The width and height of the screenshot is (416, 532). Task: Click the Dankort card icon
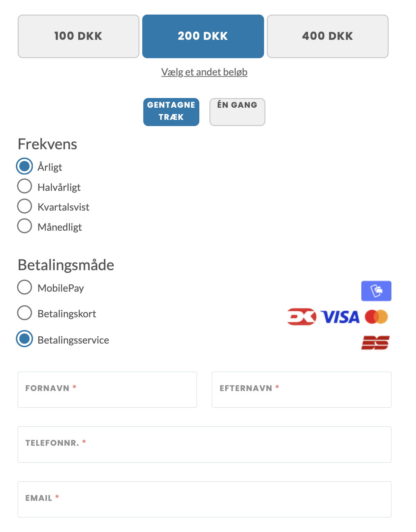click(x=301, y=316)
